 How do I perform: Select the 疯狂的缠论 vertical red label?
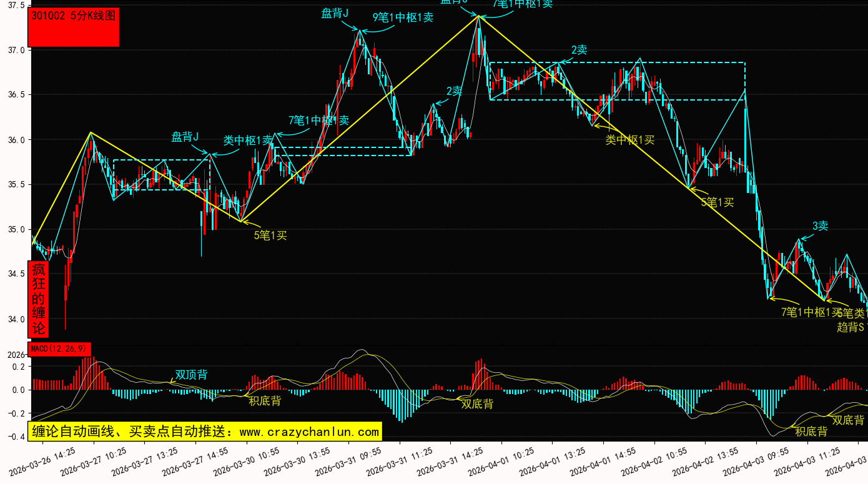click(39, 299)
